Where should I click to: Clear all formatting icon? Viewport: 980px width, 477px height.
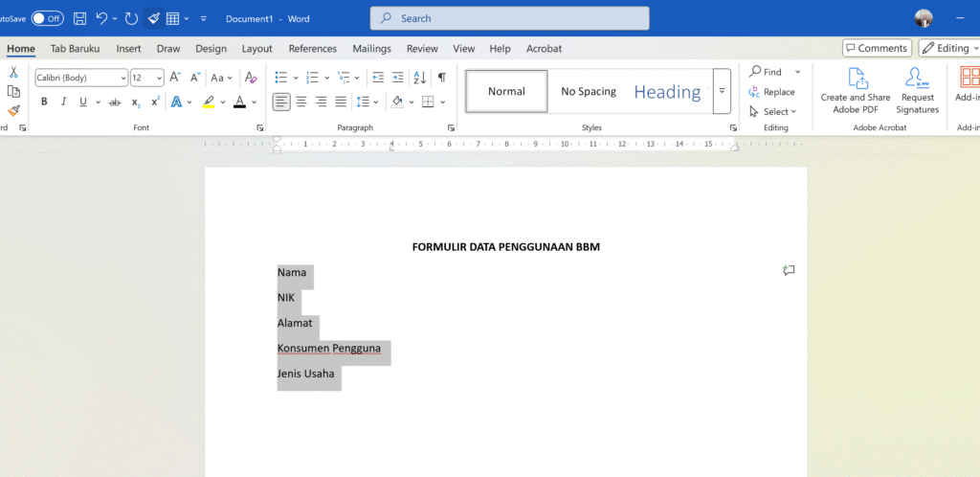[x=251, y=78]
